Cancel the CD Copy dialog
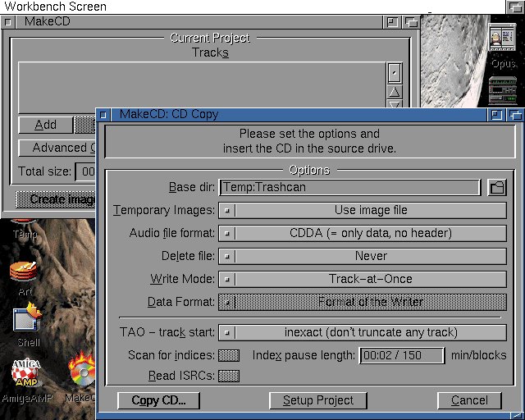 469,400
